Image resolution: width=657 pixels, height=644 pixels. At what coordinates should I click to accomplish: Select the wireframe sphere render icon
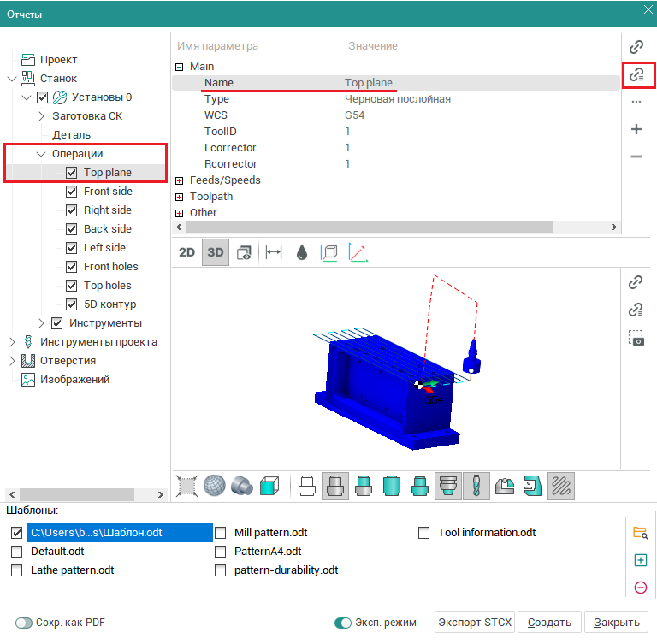pos(213,486)
